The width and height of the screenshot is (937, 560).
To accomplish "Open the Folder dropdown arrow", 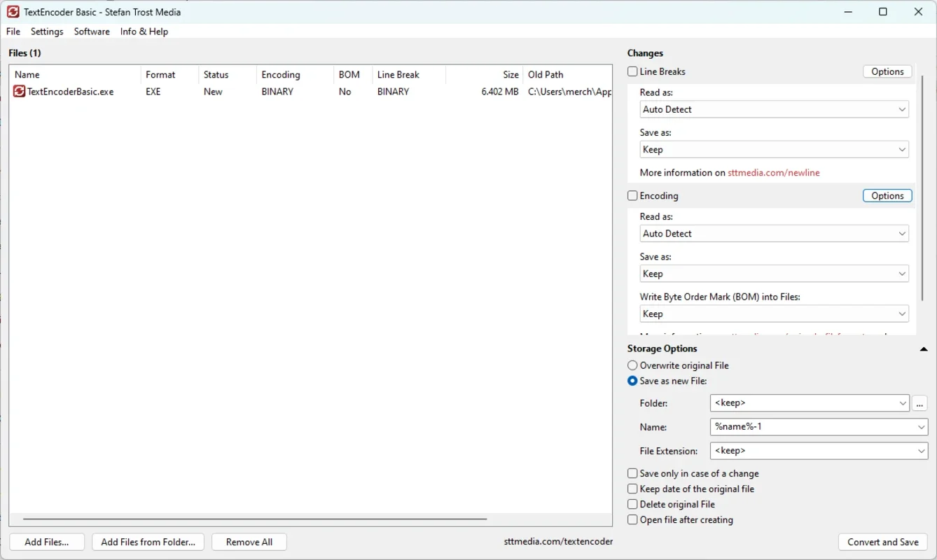I will pyautogui.click(x=903, y=403).
